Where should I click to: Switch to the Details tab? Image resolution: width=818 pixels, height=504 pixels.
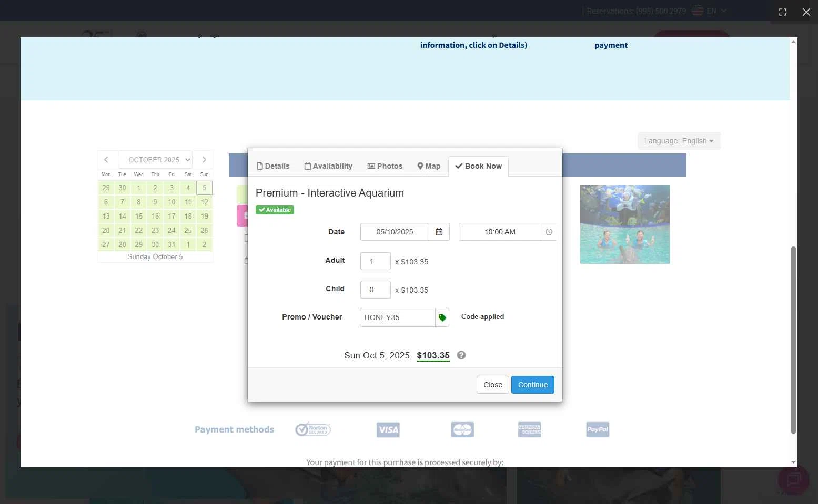(x=273, y=166)
